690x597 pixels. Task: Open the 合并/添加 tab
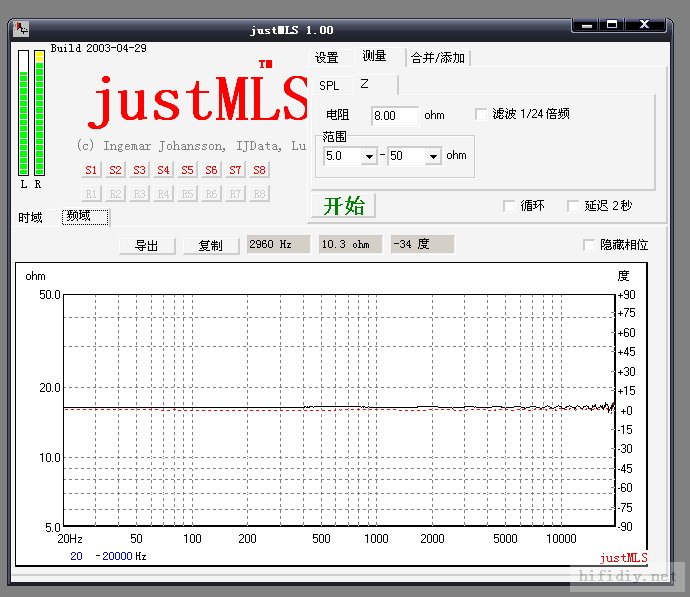coord(438,58)
